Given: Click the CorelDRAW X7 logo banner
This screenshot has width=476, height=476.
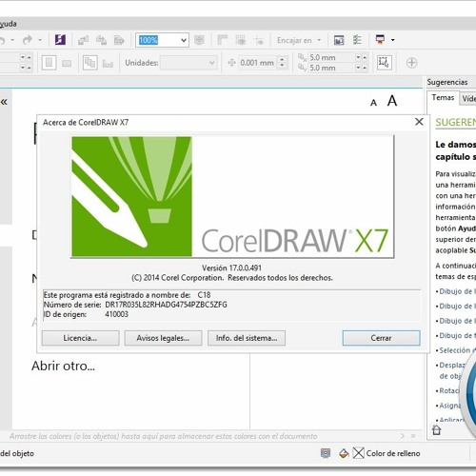Looking at the screenshot, I should 232,197.
